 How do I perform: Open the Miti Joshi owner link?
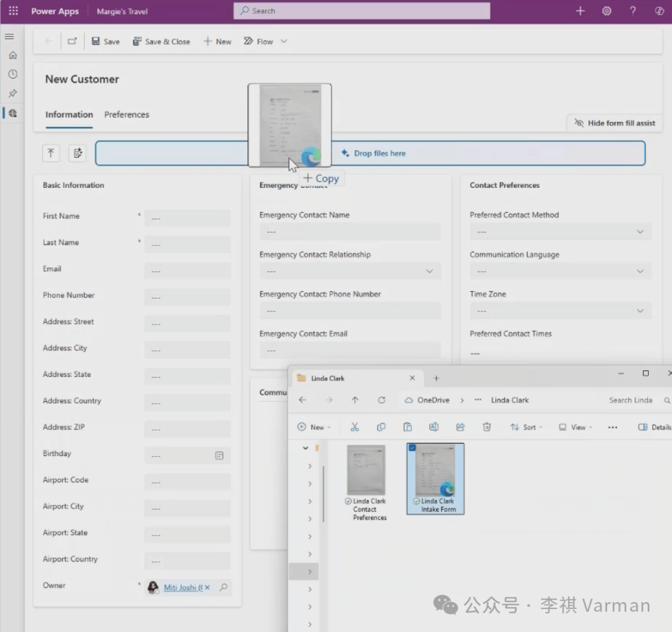point(184,587)
